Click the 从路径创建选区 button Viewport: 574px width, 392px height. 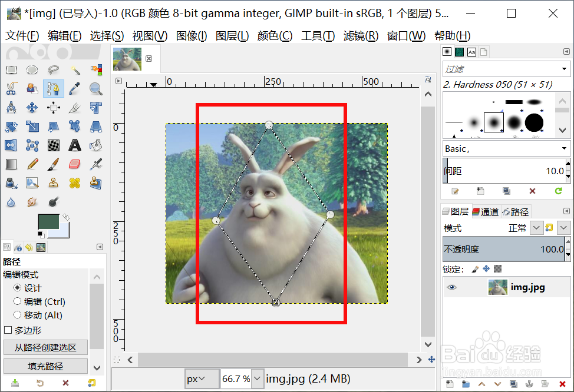45,347
